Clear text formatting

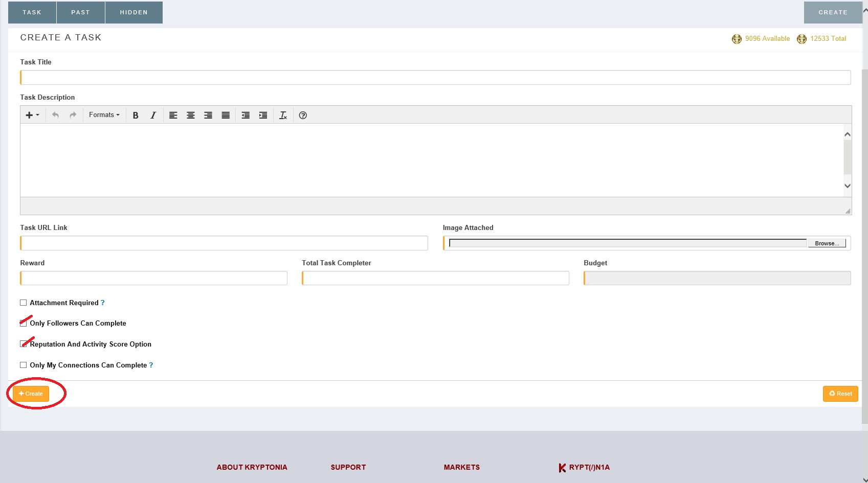click(x=283, y=115)
